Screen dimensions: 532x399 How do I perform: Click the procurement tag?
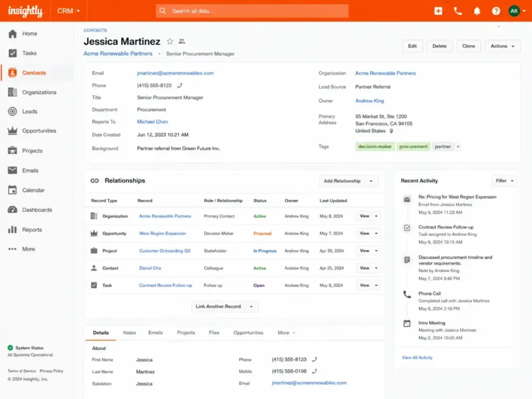(413, 147)
